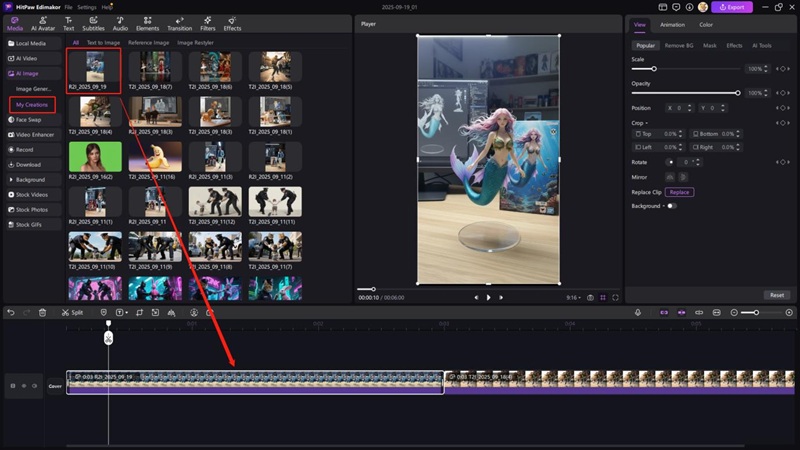Click the Export button

coord(732,7)
